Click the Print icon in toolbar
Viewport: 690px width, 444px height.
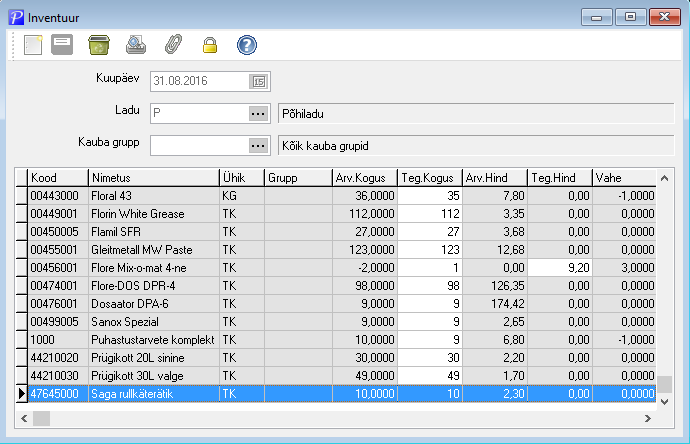[136, 45]
